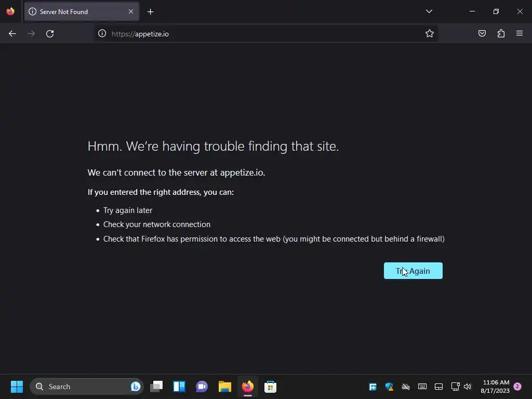
Task: Expand the list all tabs chevron
Action: pos(429,11)
